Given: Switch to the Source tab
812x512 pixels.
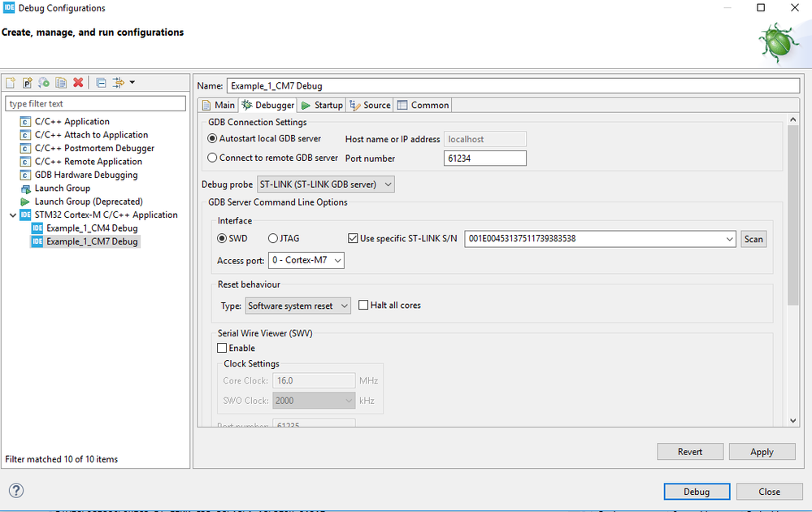Looking at the screenshot, I should pyautogui.click(x=370, y=105).
